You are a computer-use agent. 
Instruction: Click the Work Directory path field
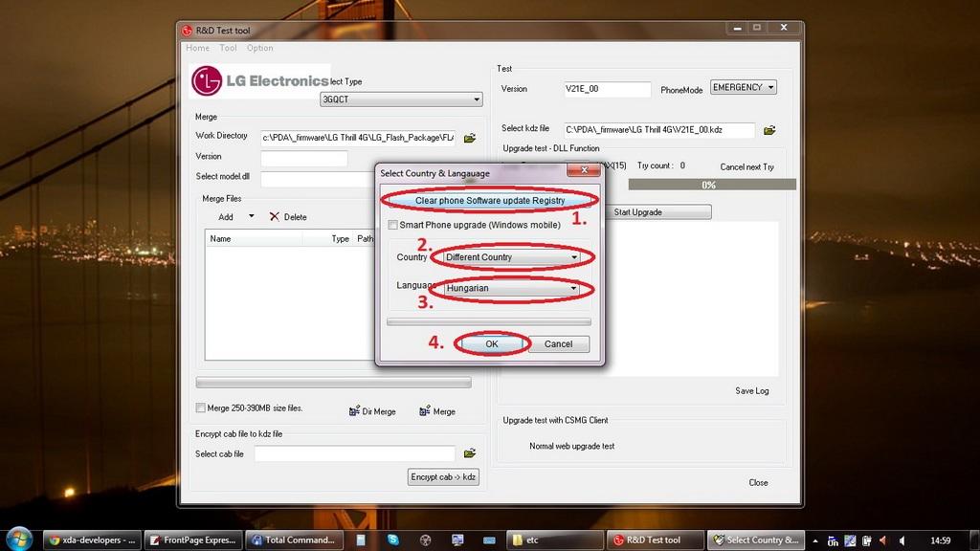pyautogui.click(x=358, y=138)
